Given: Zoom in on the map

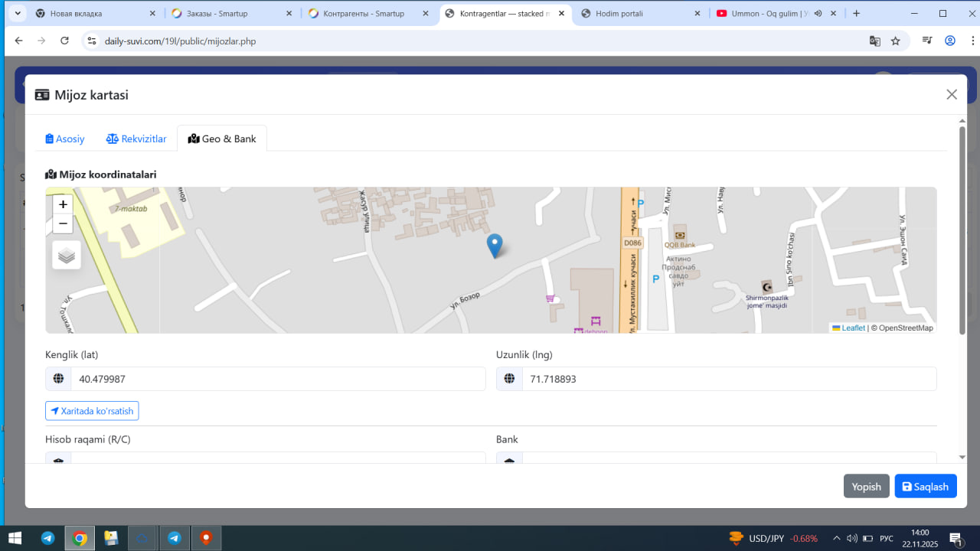Looking at the screenshot, I should click(63, 204).
